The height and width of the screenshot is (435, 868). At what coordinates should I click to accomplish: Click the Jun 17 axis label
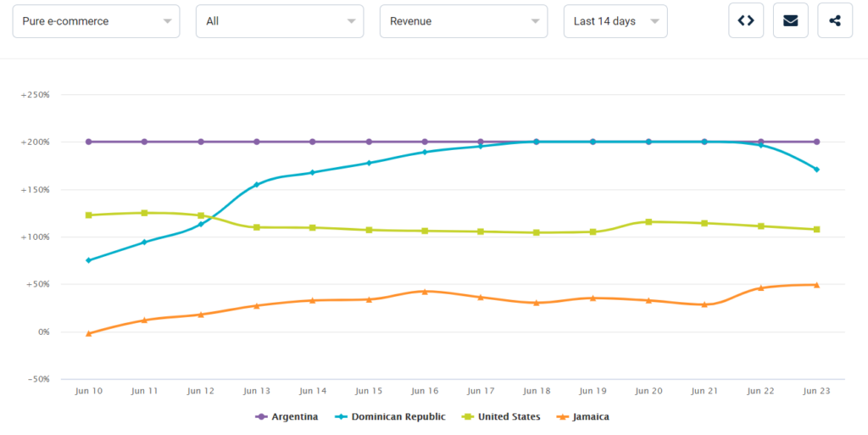click(481, 391)
